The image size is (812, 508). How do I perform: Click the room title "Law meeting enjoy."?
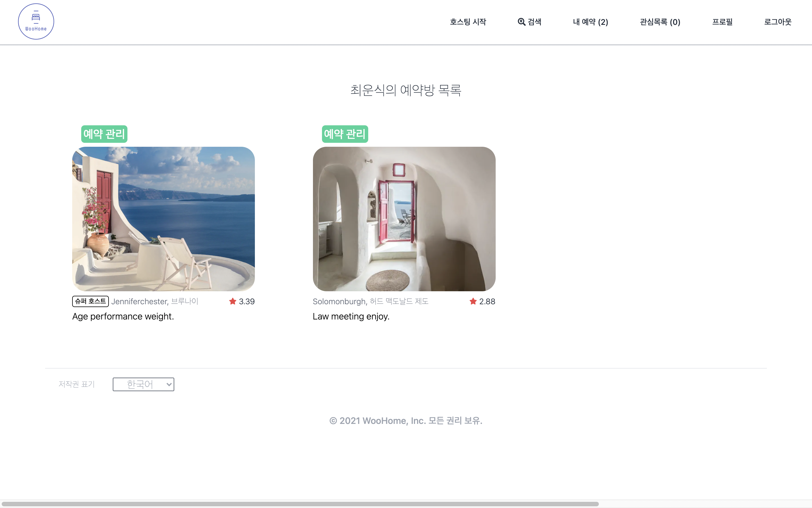point(351,316)
